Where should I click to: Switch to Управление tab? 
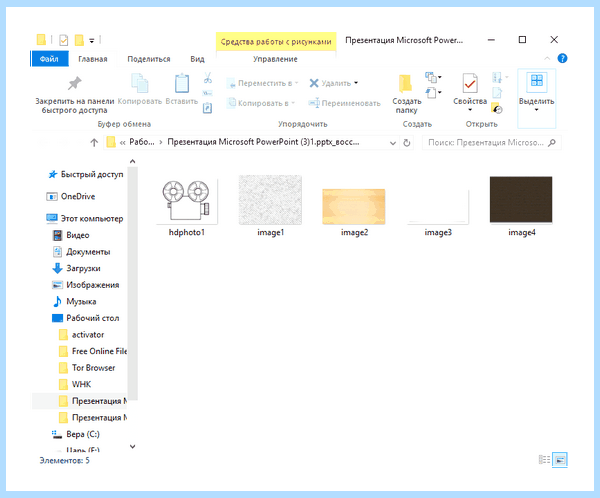point(275,59)
